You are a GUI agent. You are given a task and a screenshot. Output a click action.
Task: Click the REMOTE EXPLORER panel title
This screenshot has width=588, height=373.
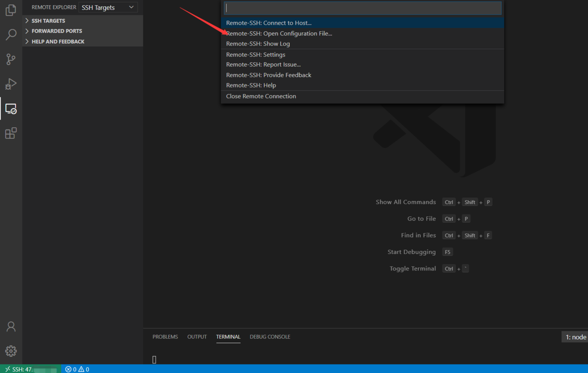coord(54,8)
